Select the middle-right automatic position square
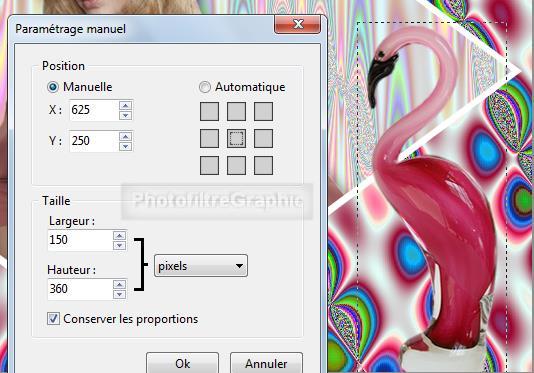 tap(263, 138)
